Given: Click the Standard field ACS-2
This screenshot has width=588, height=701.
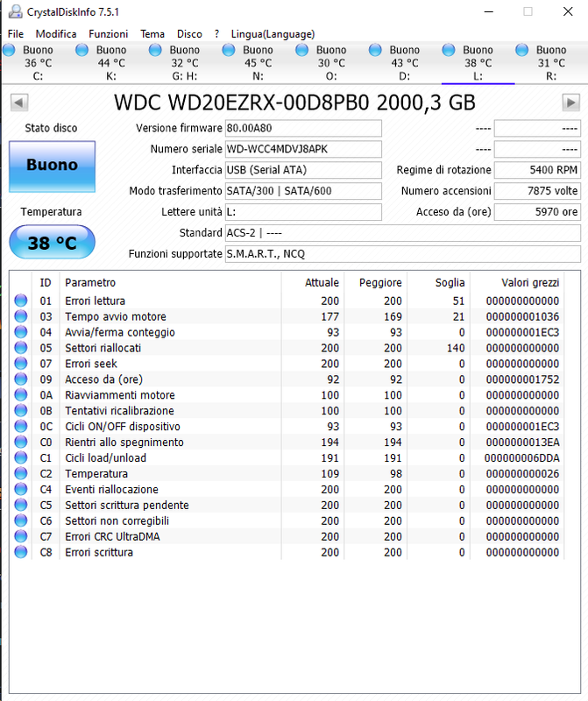Looking at the screenshot, I should [403, 233].
